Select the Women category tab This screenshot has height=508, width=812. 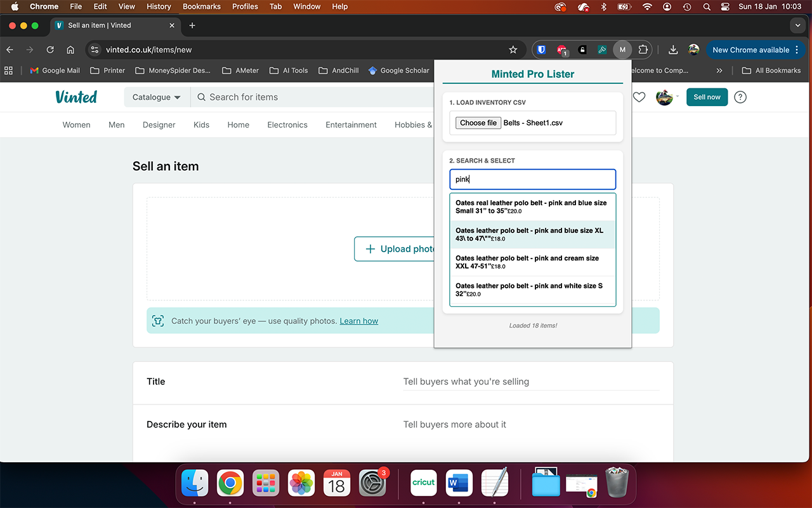(x=77, y=124)
